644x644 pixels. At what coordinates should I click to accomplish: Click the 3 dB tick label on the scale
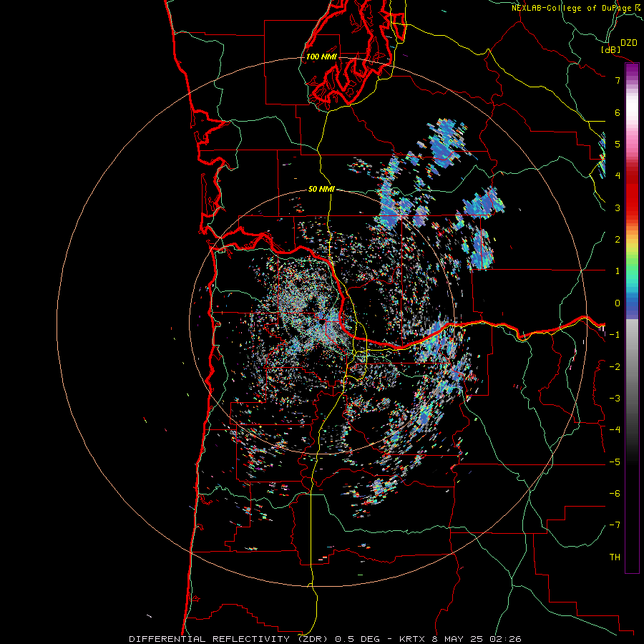(618, 208)
